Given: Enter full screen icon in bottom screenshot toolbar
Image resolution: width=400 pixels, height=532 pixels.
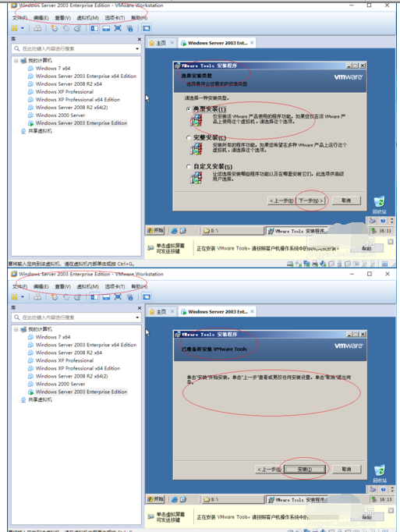Looking at the screenshot, I should coord(118,297).
